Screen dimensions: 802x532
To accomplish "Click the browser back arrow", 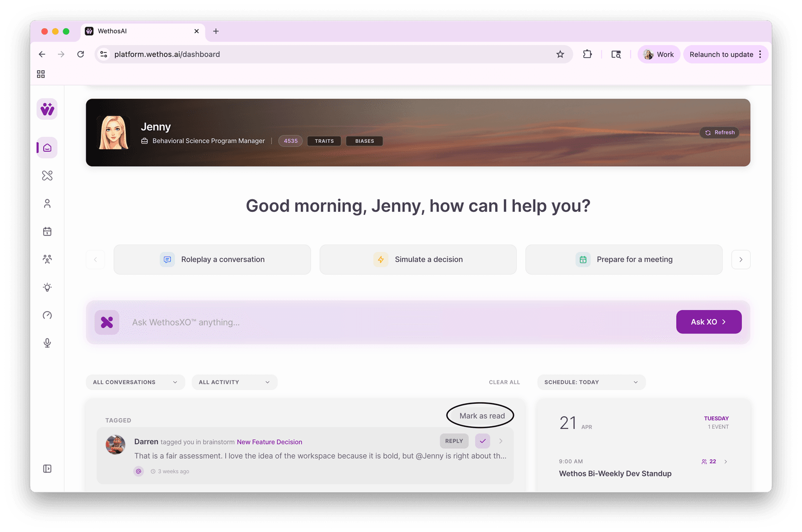I will [x=42, y=54].
